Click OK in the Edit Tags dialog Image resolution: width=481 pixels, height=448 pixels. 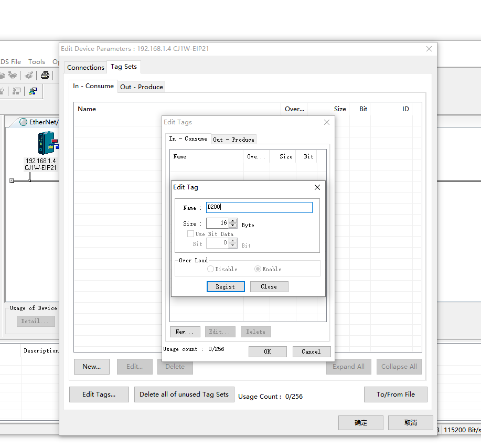268,351
